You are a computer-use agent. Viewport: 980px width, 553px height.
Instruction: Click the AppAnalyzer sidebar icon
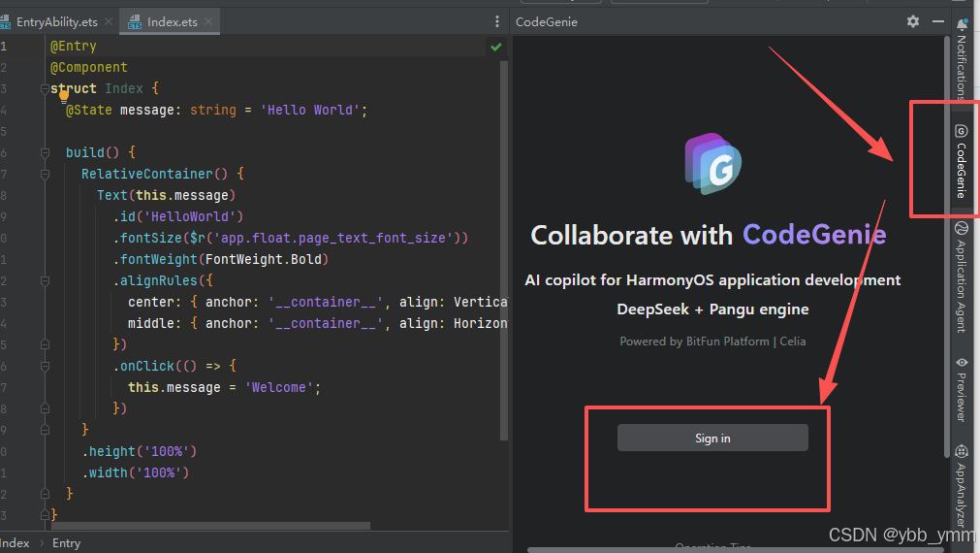962,451
